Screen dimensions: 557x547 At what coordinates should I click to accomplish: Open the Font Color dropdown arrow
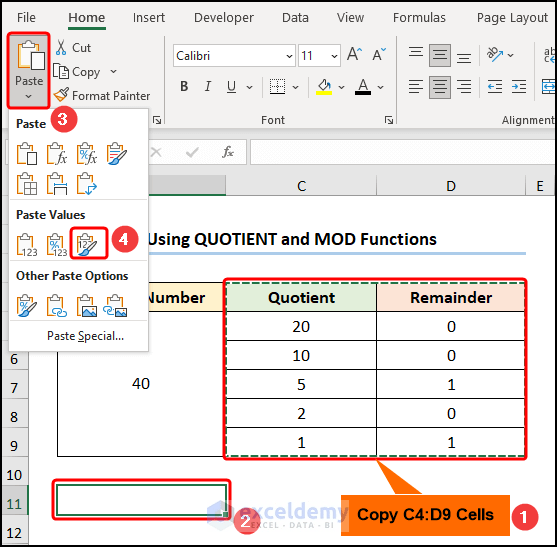pos(380,87)
